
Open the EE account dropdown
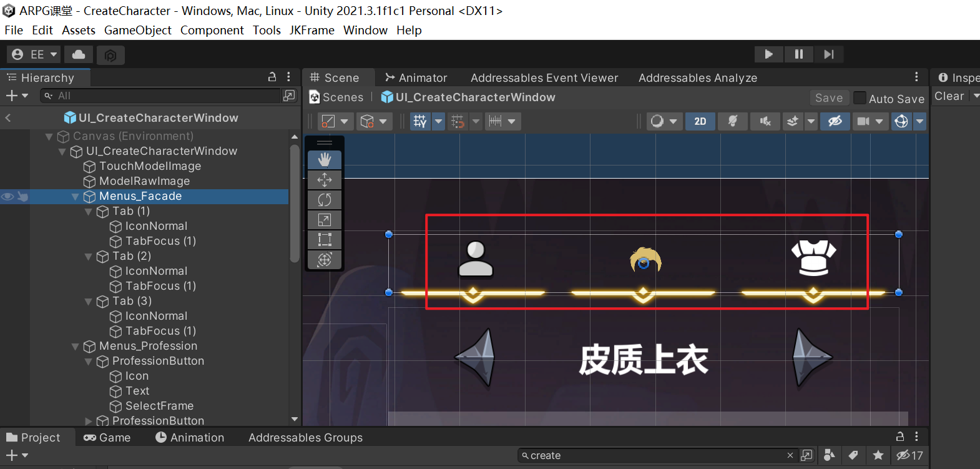click(x=34, y=54)
